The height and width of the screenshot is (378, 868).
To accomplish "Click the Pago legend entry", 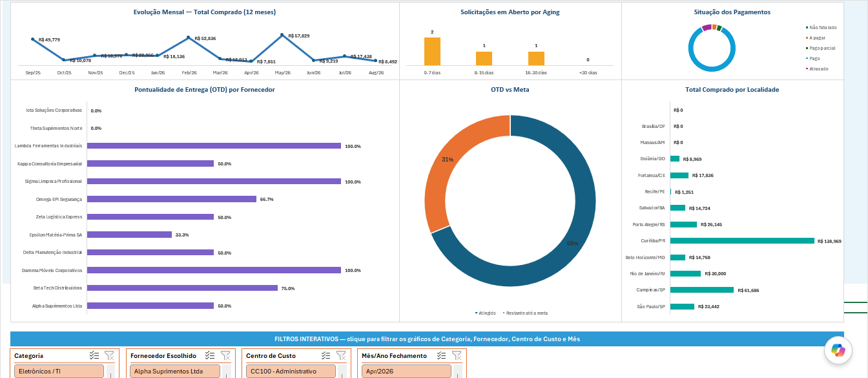I will [x=813, y=59].
